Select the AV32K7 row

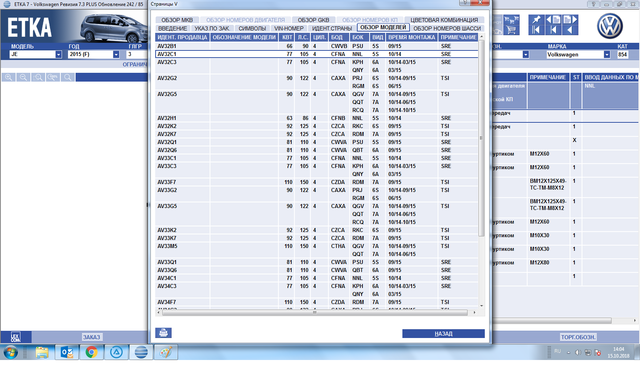tap(317, 134)
